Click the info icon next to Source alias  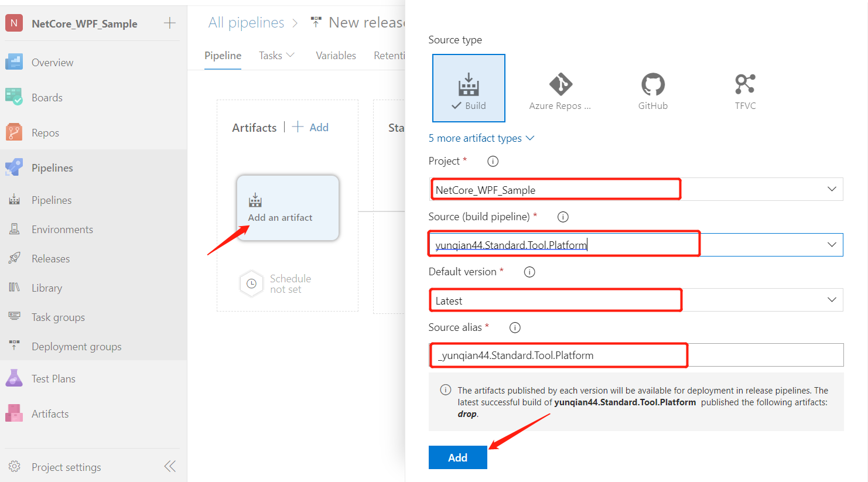coord(515,327)
